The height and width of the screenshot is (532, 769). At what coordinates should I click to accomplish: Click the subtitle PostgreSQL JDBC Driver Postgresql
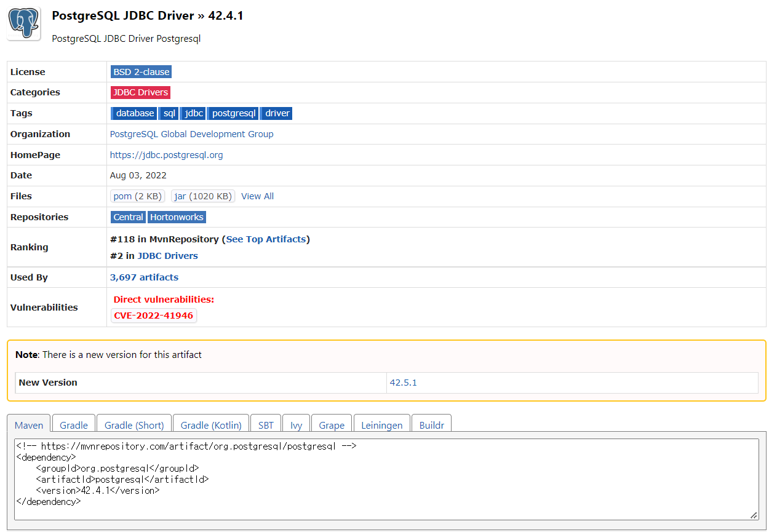click(126, 39)
